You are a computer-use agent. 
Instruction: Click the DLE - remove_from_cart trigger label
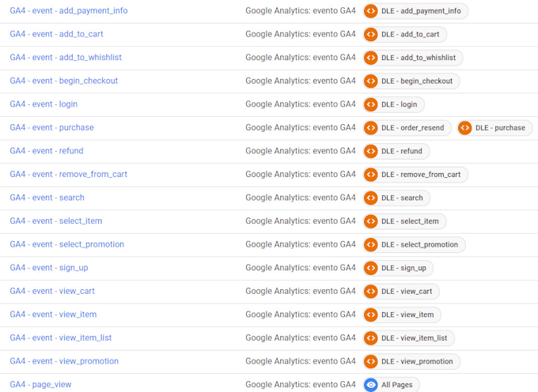coord(421,175)
